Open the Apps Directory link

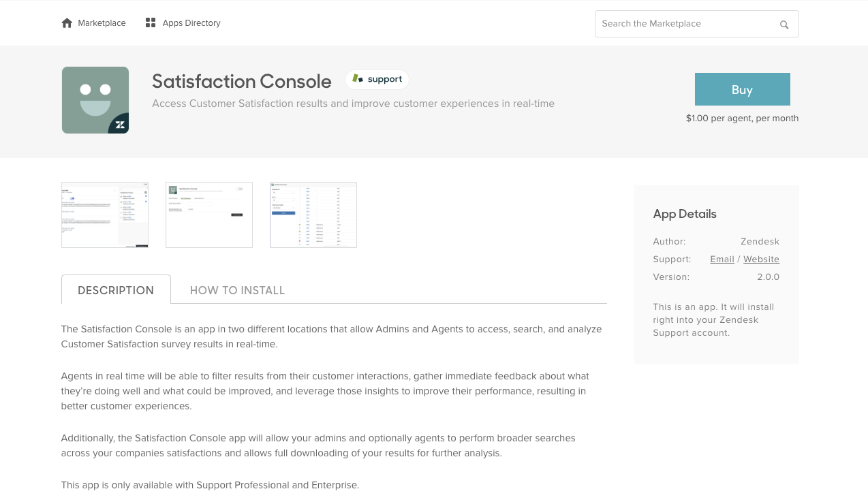pos(191,23)
